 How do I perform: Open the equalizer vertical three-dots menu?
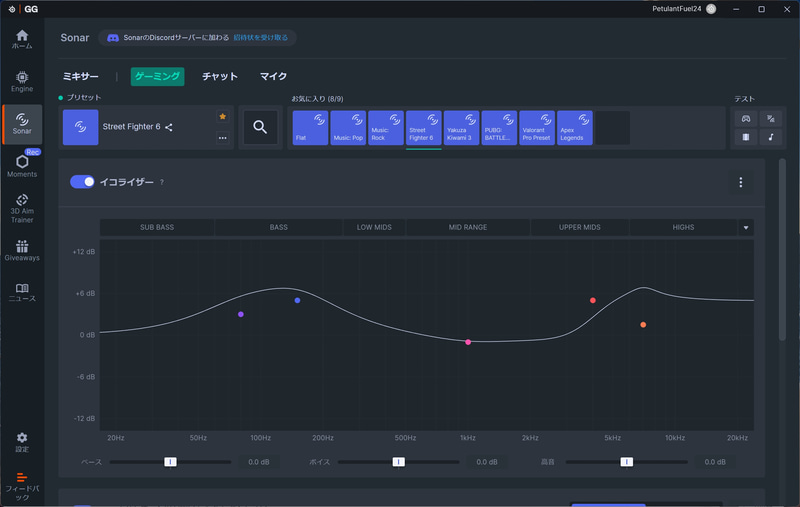(x=740, y=182)
